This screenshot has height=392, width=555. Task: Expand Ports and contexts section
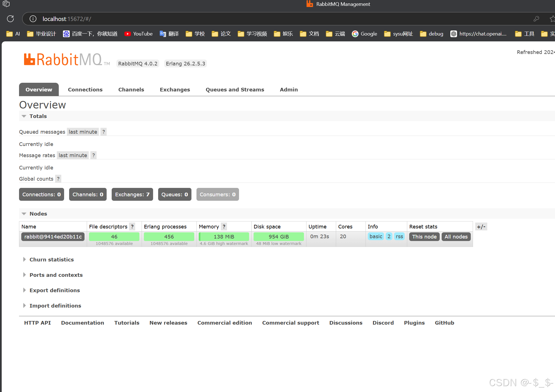[x=53, y=275]
